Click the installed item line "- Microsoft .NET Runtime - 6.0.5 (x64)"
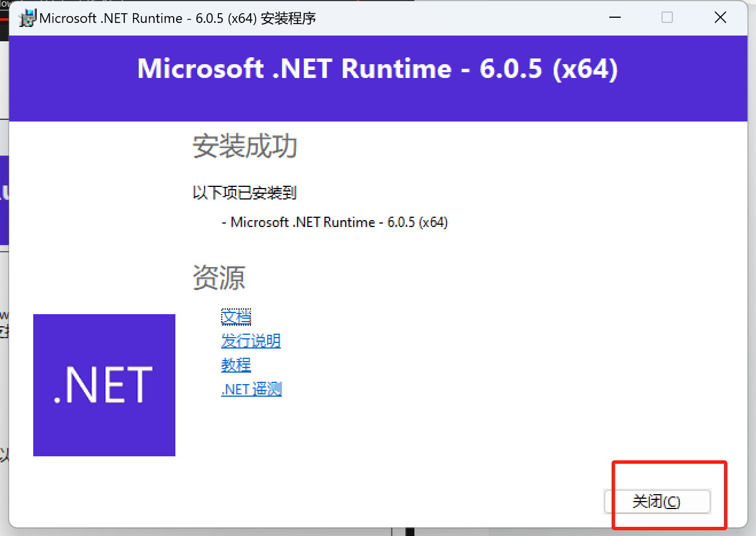Screen dimensions: 756x536 335,222
